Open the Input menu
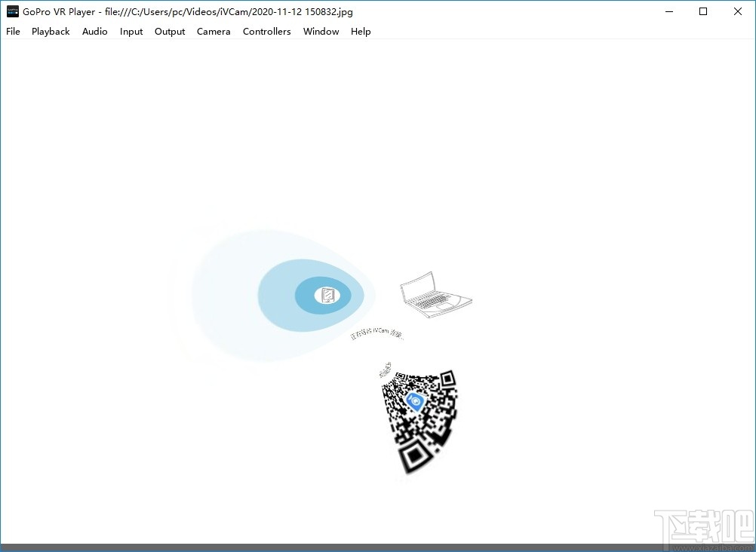 click(131, 32)
